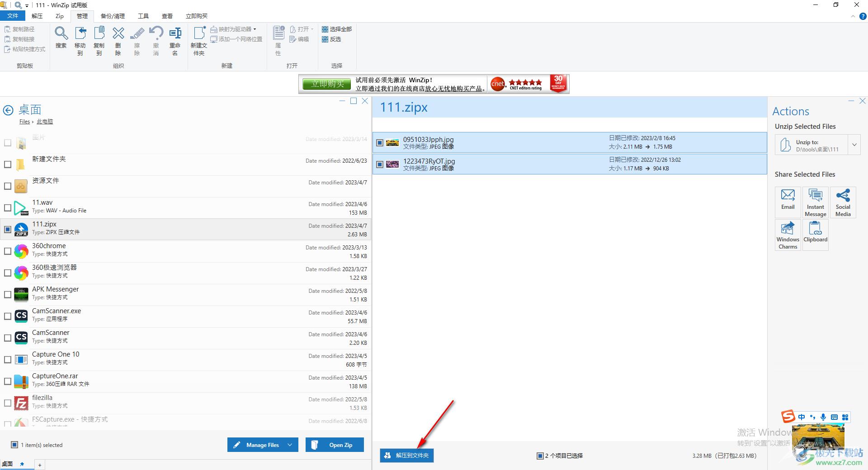Viewport: 868px width, 470px height.
Task: Click Invert Selection (反选) in ribbon
Action: [331, 39]
